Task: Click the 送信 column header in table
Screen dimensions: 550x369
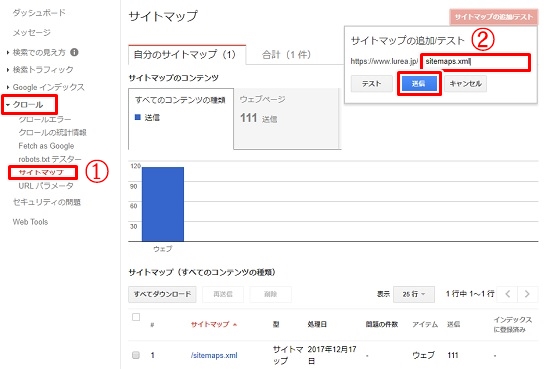Action: [x=453, y=324]
